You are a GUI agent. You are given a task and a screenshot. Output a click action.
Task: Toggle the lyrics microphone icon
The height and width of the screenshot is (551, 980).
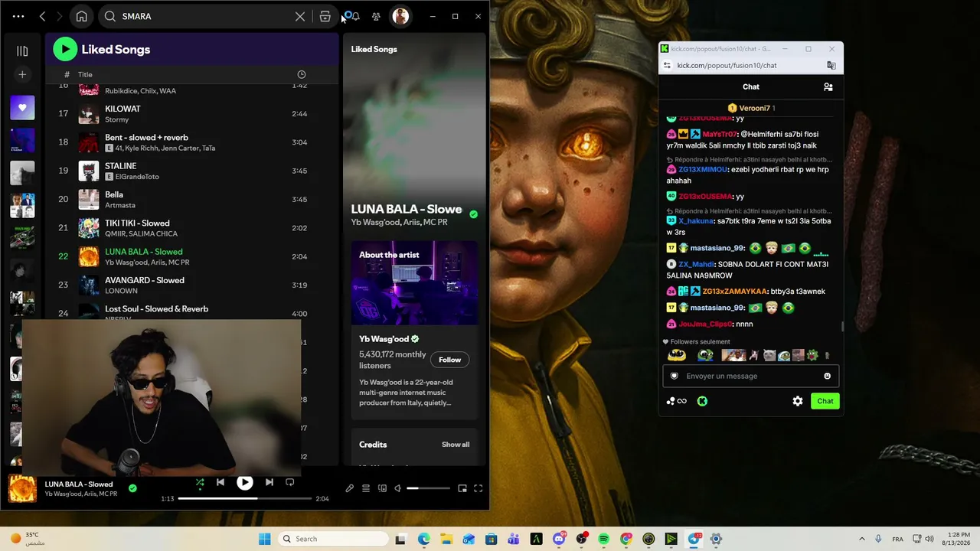click(x=350, y=488)
